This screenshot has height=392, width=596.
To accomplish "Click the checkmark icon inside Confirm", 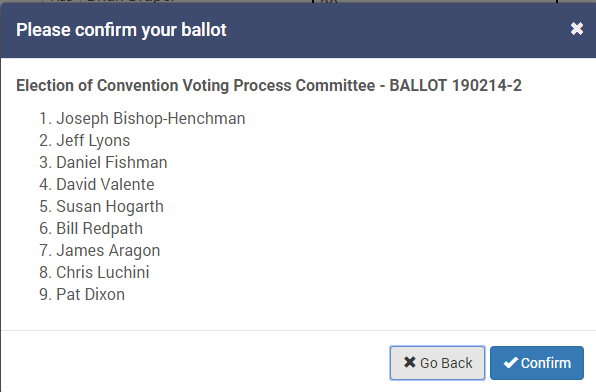I will tap(510, 362).
